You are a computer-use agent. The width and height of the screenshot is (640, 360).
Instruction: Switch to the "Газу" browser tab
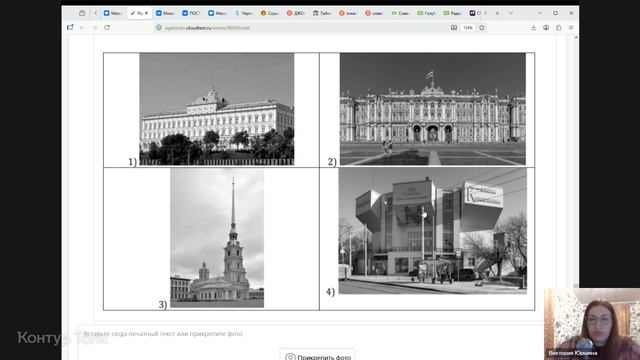pyautogui.click(x=426, y=13)
